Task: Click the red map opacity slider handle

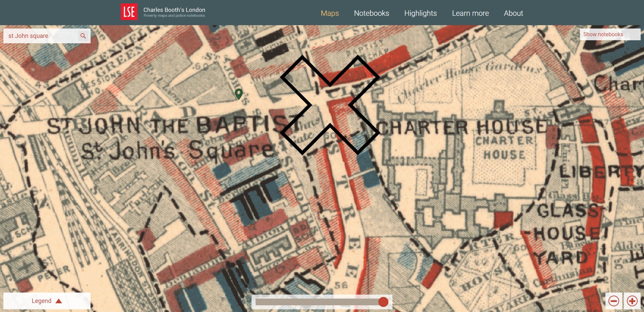Action: point(383,302)
